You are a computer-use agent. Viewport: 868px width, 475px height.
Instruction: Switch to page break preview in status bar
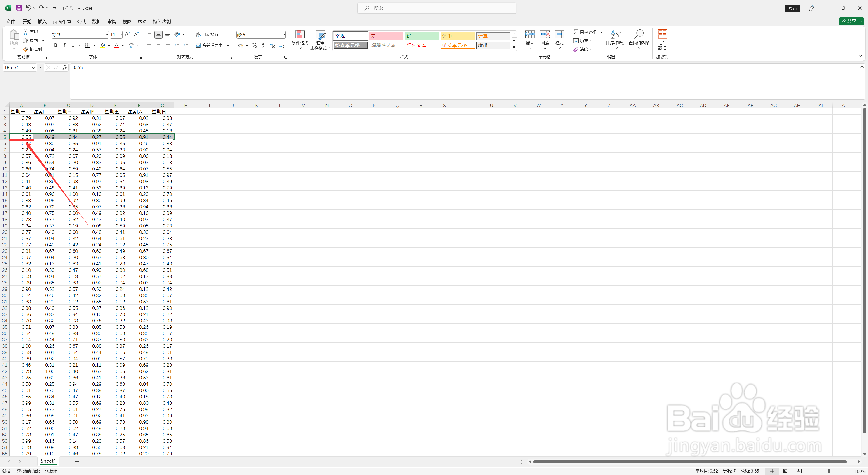coord(799,471)
